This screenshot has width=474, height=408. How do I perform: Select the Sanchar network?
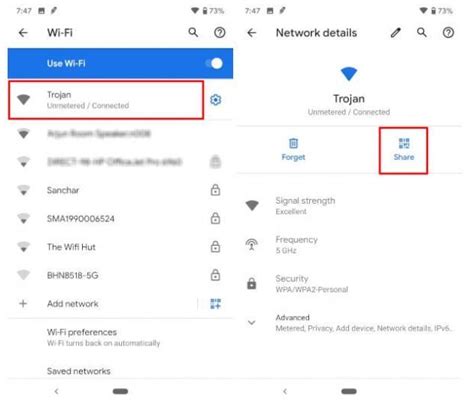[120, 190]
